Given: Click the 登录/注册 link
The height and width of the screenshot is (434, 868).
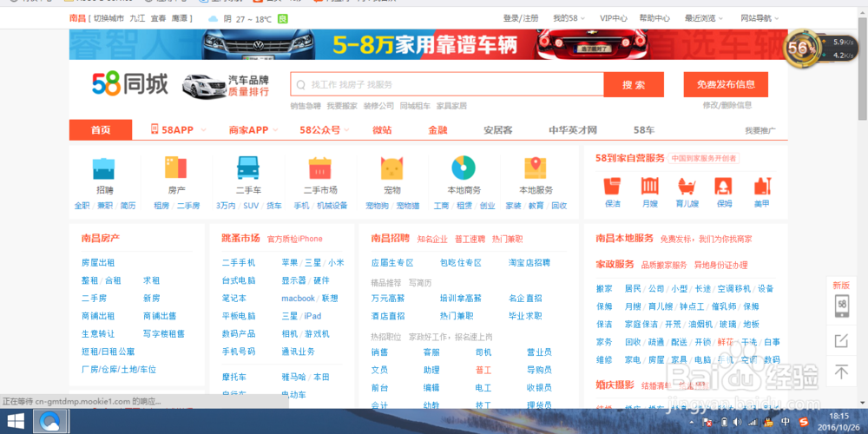Looking at the screenshot, I should (520, 18).
